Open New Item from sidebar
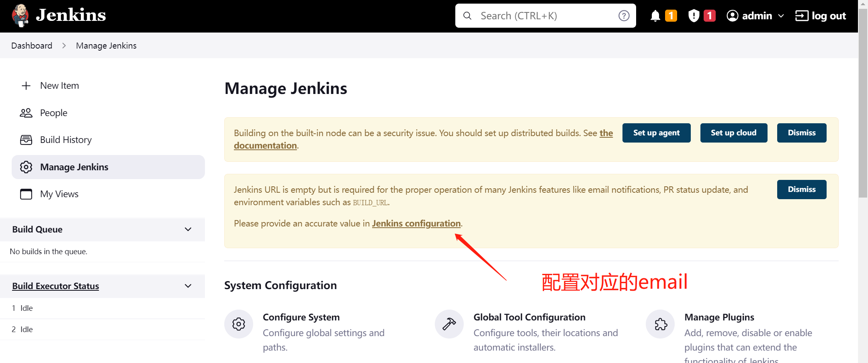868x363 pixels. (59, 86)
